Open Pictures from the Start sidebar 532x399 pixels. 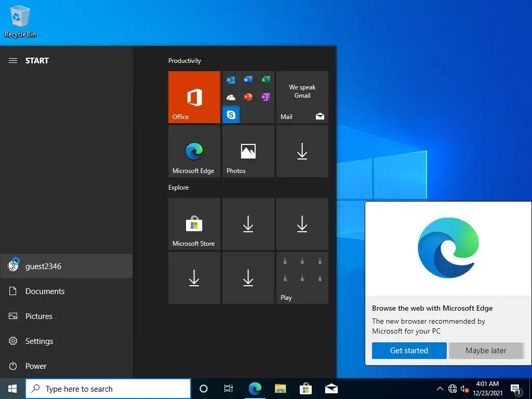click(66, 316)
